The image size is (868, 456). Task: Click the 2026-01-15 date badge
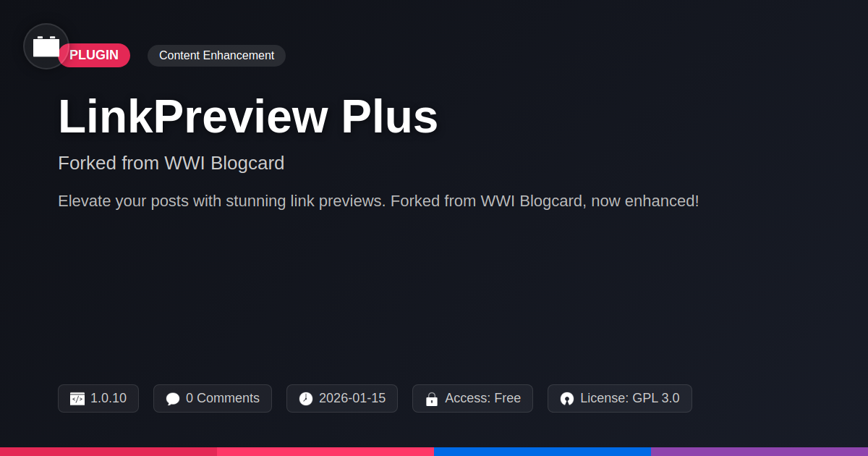[342, 399]
